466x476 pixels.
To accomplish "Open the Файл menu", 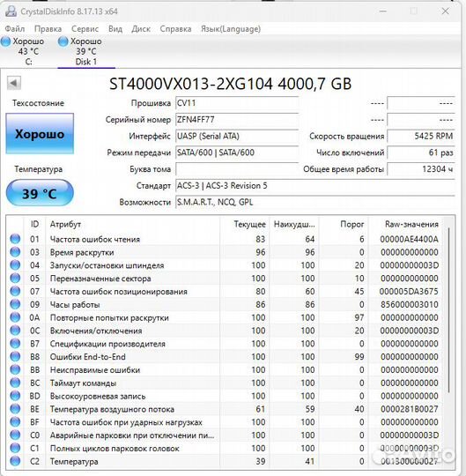I will [15, 29].
